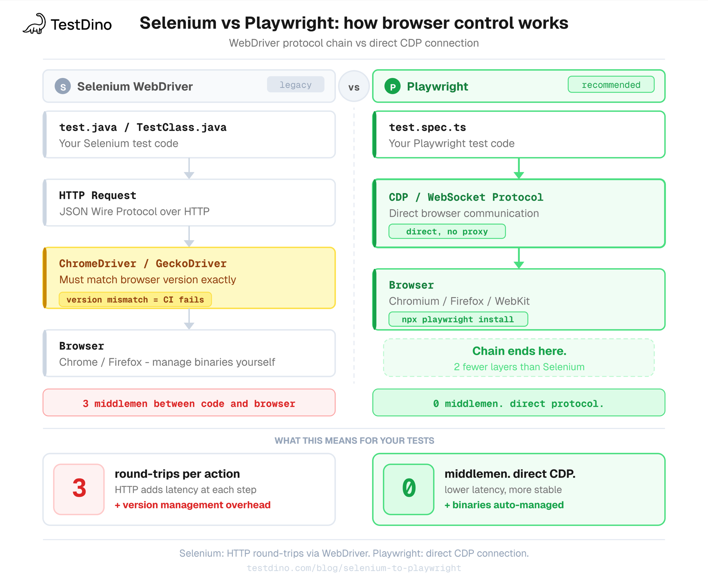This screenshot has width=708, height=588.
Task: Click the dashed "Chain ends here." box
Action: pyautogui.click(x=519, y=358)
